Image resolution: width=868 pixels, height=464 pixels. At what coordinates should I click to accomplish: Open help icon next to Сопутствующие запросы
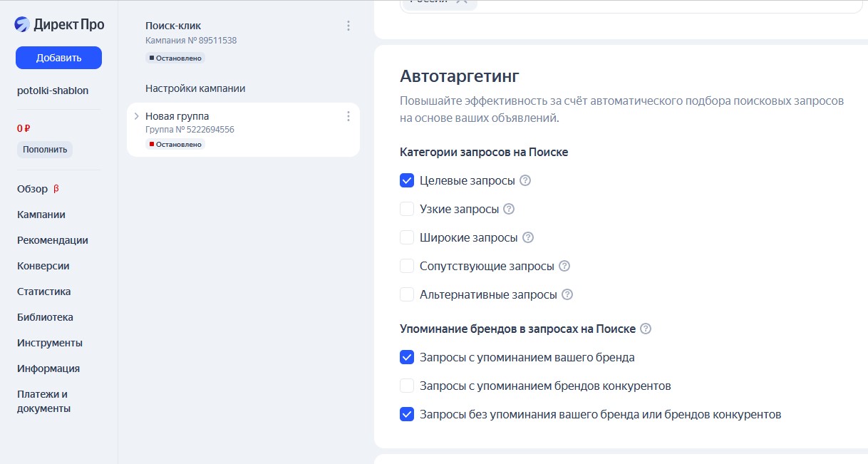[564, 267]
